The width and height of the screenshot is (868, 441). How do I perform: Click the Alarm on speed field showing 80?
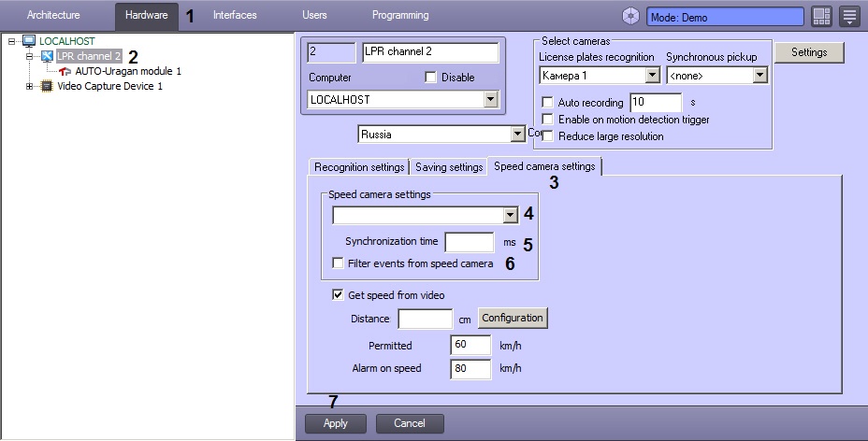470,369
